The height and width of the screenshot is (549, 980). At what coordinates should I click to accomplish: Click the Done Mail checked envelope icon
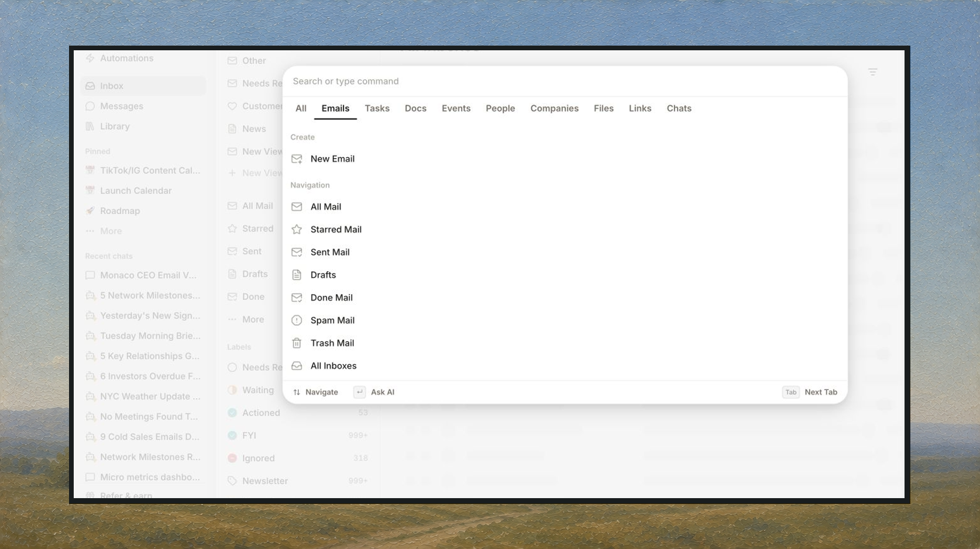coord(297,298)
